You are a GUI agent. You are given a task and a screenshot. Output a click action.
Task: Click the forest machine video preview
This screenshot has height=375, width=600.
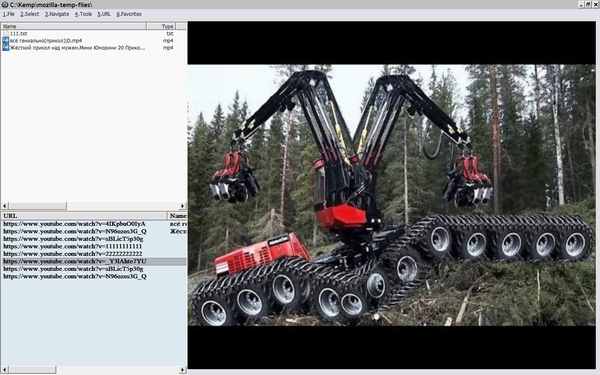391,195
